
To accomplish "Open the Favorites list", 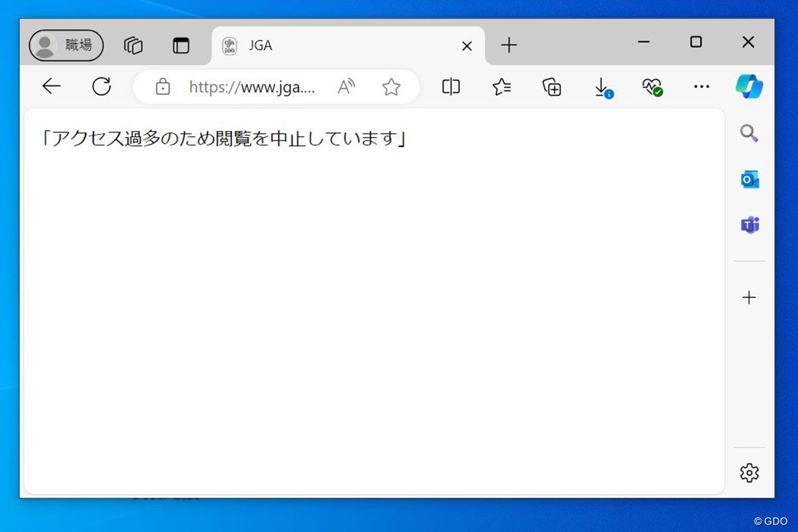I will 501,87.
